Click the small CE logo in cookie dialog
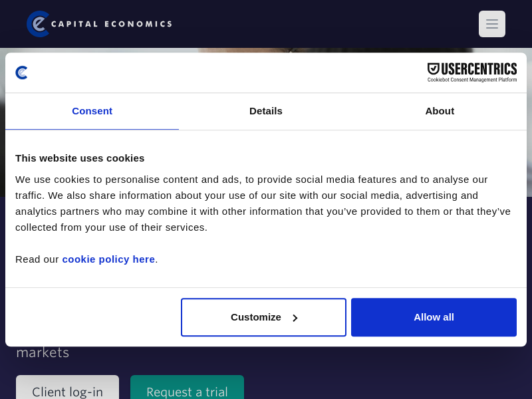 coord(22,72)
